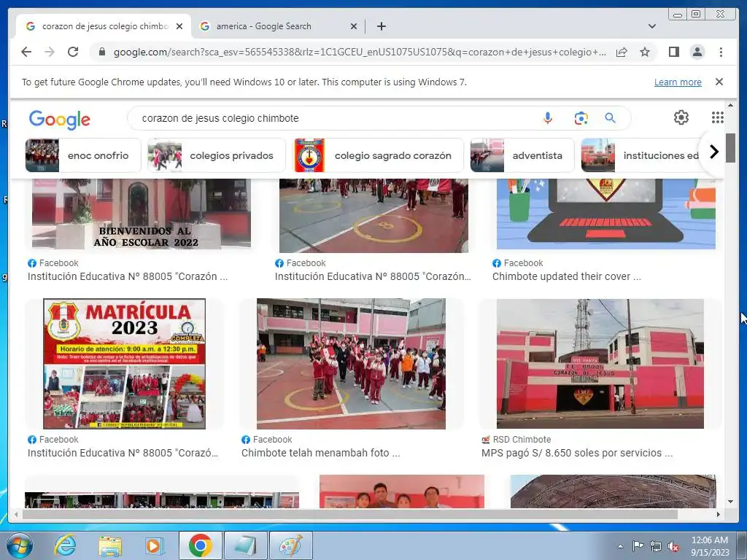Click the Google logo
This screenshot has height=560, width=747.
point(60,119)
